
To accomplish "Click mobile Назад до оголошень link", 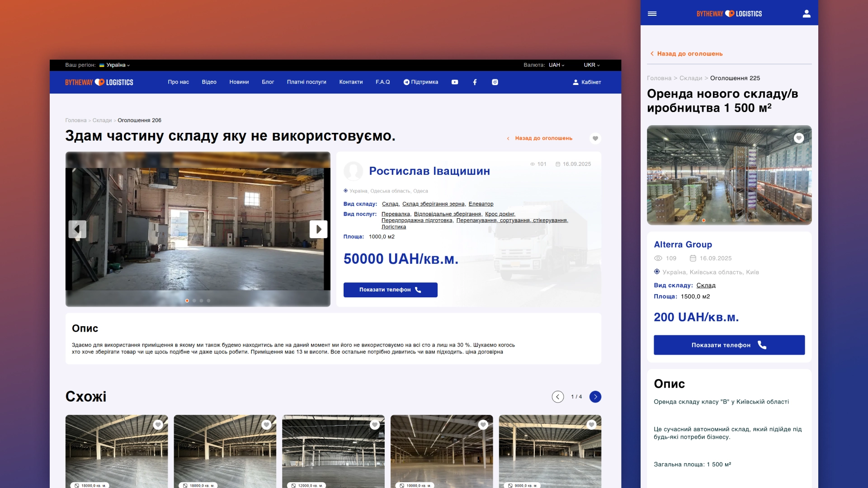I will tap(689, 54).
